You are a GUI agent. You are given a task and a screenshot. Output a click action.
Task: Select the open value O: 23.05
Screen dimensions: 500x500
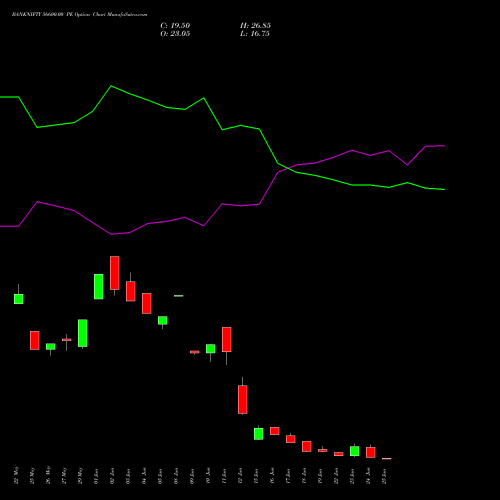[x=175, y=34]
